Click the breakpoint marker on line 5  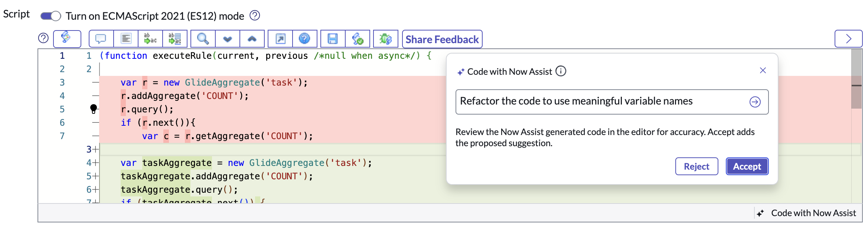tap(94, 109)
